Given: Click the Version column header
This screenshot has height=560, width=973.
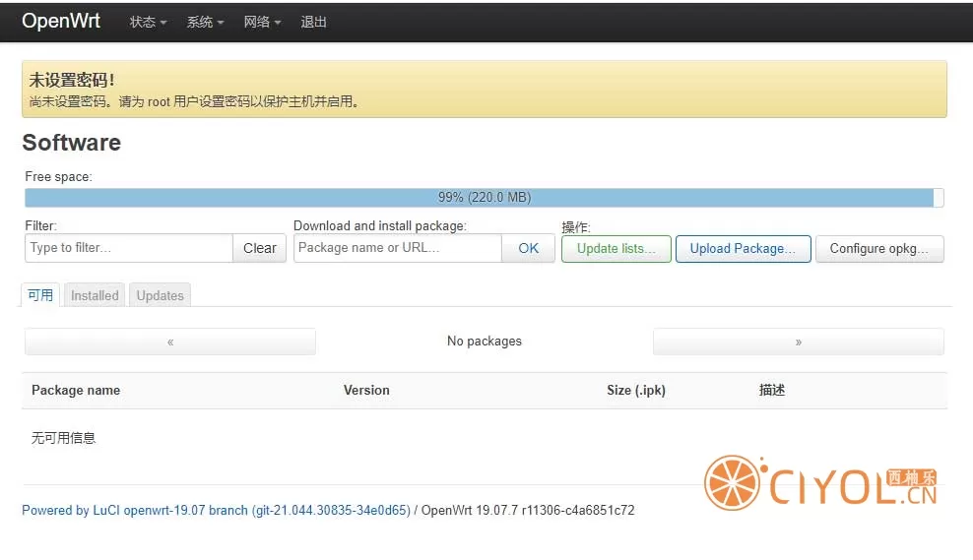Looking at the screenshot, I should [x=366, y=390].
